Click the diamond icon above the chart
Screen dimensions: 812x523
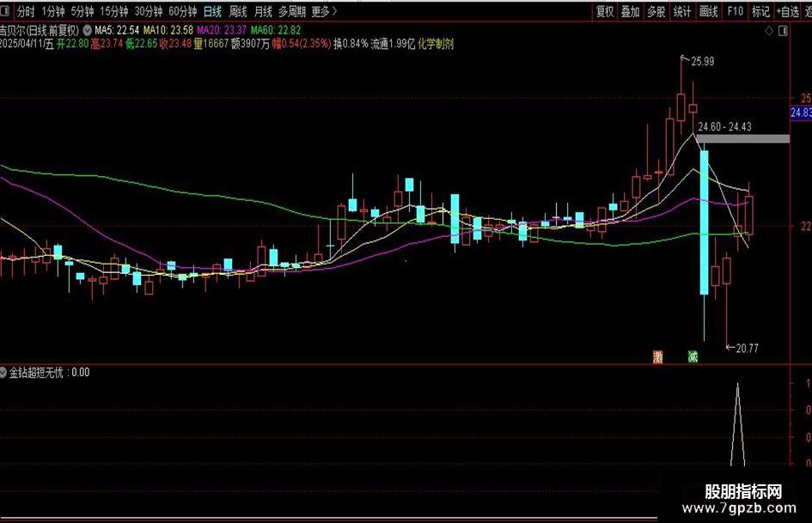(769, 31)
